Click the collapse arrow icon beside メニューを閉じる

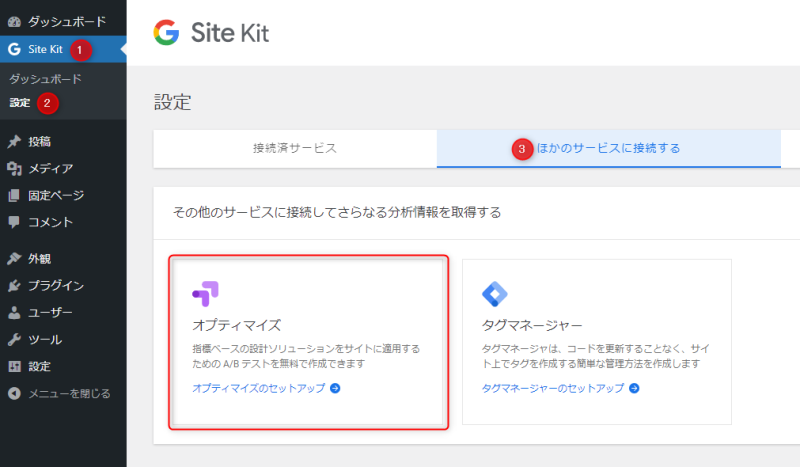[14, 394]
